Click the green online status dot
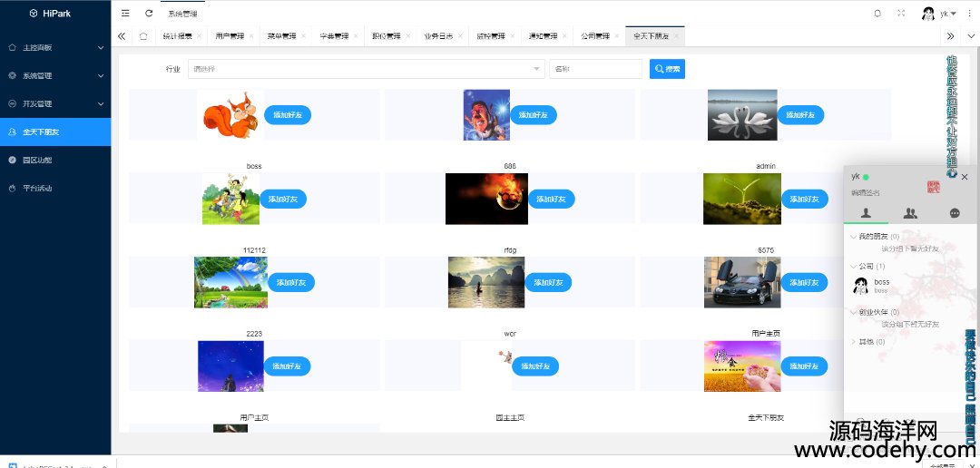 coord(866,177)
